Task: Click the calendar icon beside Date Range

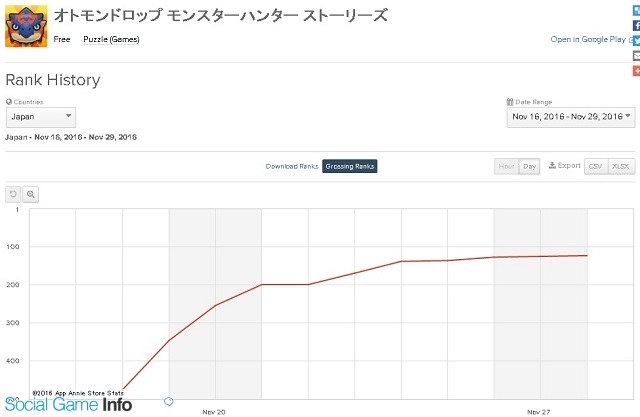Action: coord(510,102)
